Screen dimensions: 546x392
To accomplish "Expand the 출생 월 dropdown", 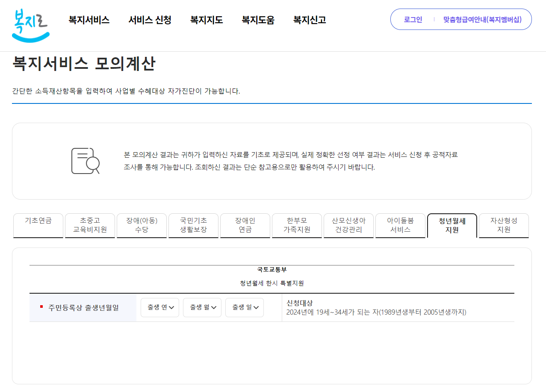I will pyautogui.click(x=202, y=307).
